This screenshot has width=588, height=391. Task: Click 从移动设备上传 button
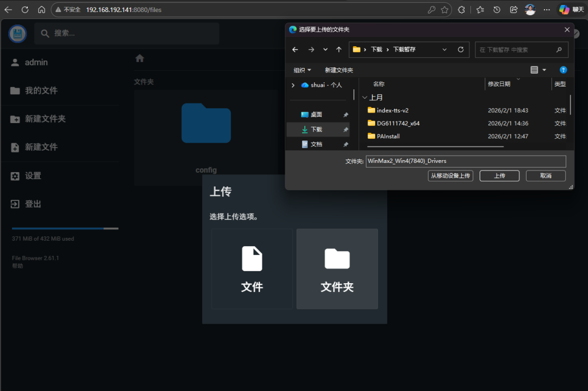point(450,175)
